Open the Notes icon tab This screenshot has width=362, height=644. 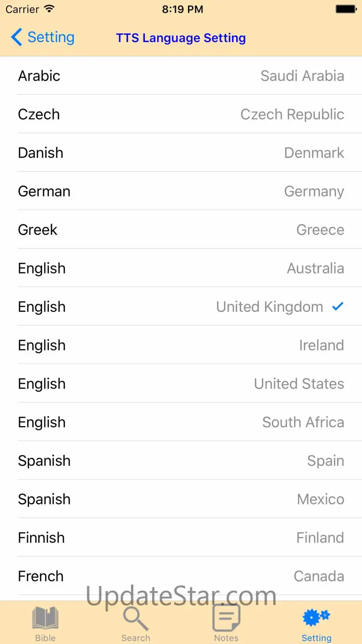(226, 618)
